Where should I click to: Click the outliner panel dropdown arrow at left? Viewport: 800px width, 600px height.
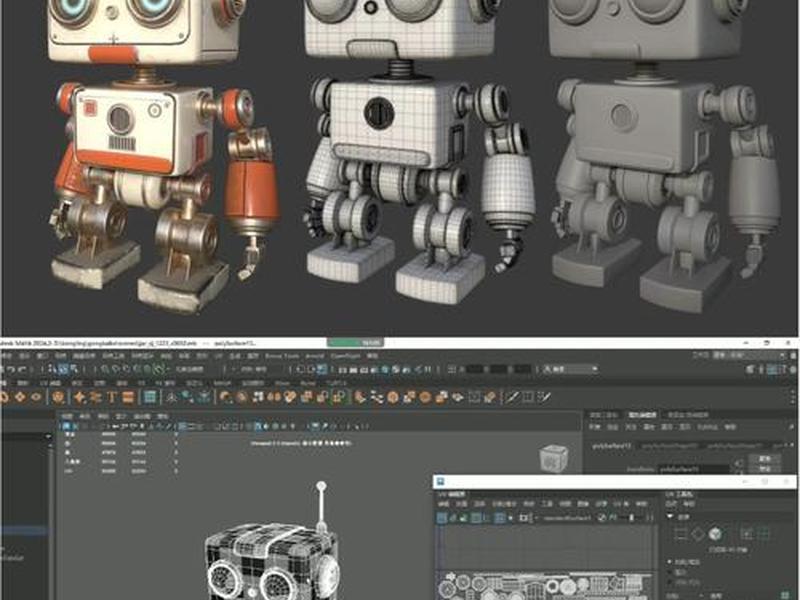(48, 437)
